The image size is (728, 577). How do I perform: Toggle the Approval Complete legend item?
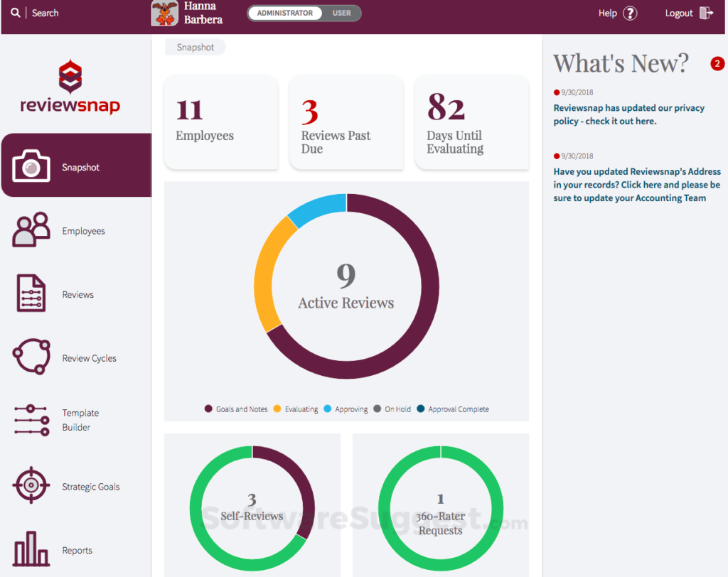453,409
